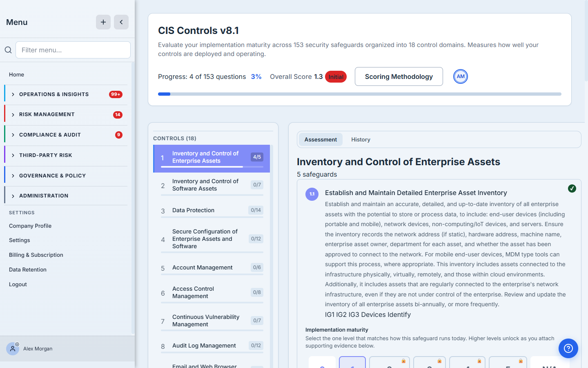The height and width of the screenshot is (368, 588).
Task: Open the help question-mark button
Action: [568, 348]
